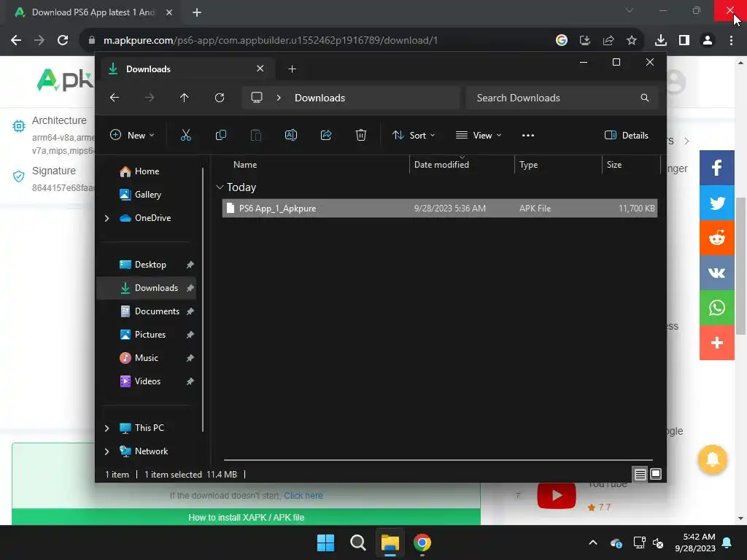Click the Click here download link
Image resolution: width=747 pixels, height=560 pixels.
(x=303, y=496)
